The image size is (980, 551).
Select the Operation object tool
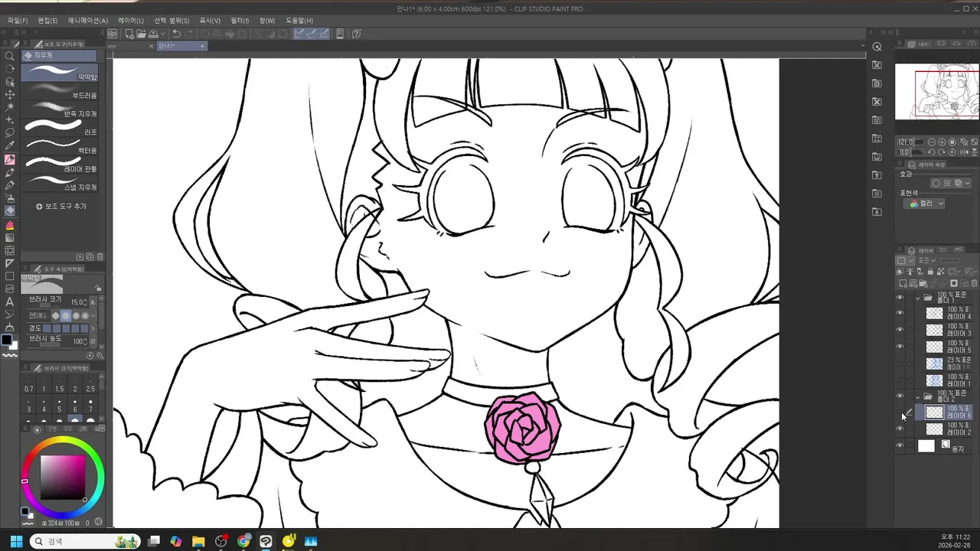tap(10, 82)
